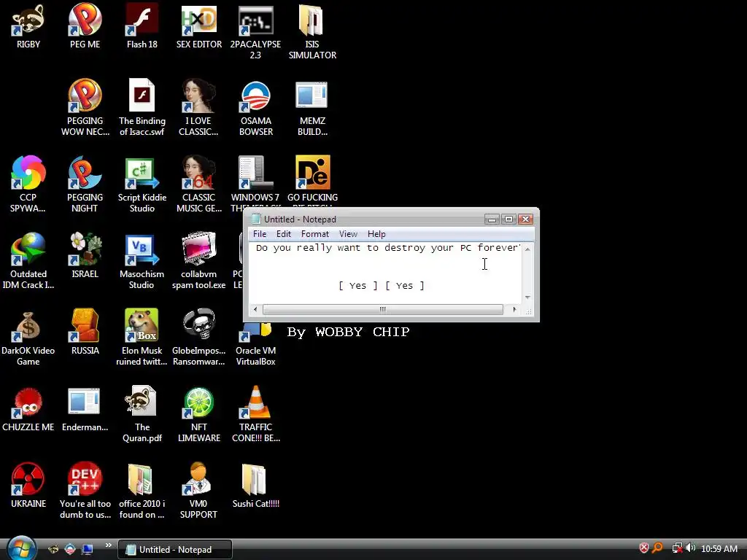
Task: Select the PEGGING WOW NEC... shortcut
Action: 85,108
